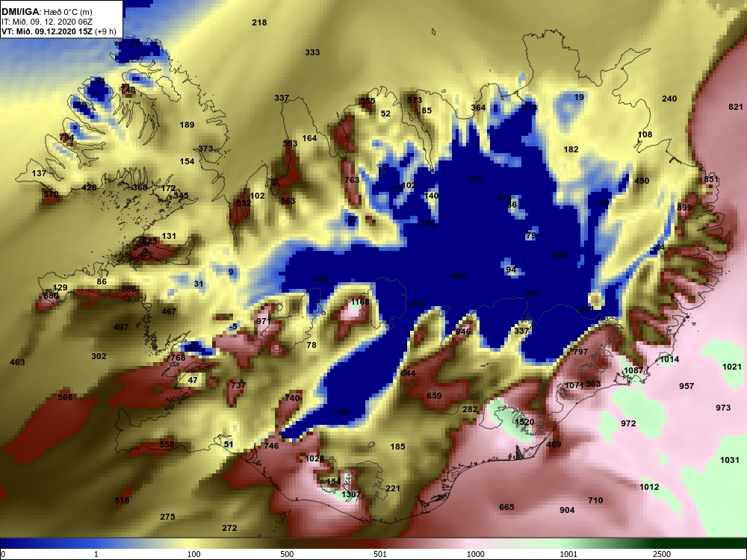Click the map value '748'

click(128, 90)
